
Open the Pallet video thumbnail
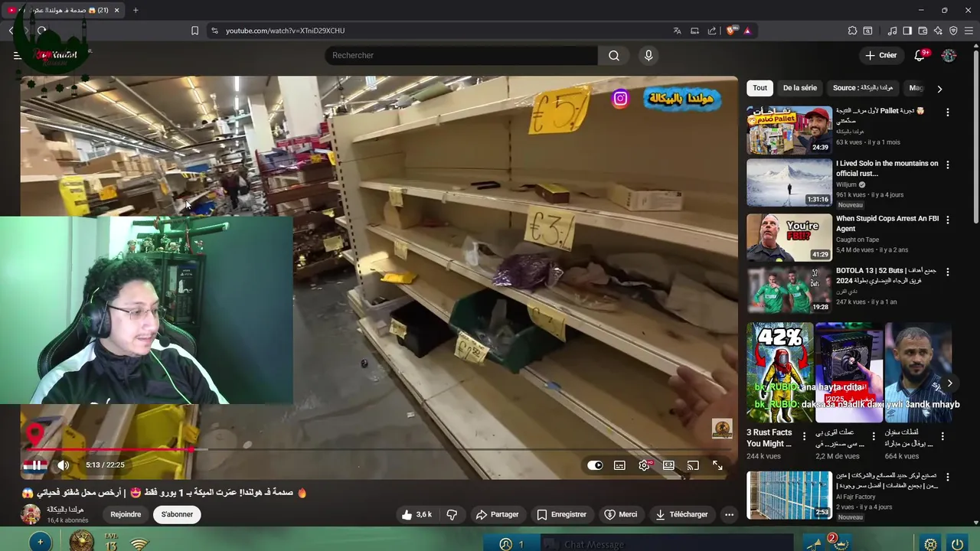[789, 130]
